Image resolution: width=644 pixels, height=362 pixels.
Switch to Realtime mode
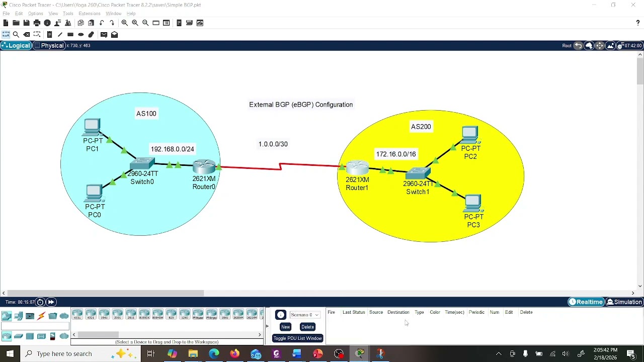point(586,302)
